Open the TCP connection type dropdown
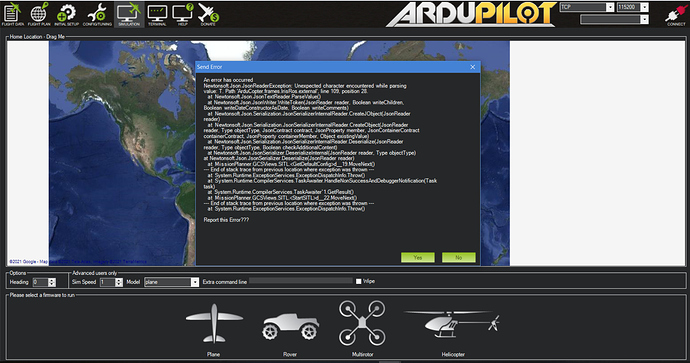The width and height of the screenshot is (690, 363). pos(587,7)
